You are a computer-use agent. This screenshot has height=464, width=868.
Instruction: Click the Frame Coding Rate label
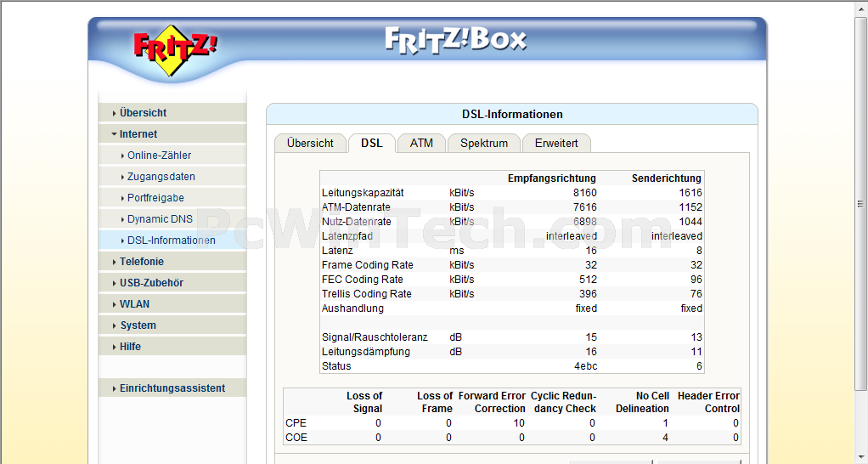point(368,264)
